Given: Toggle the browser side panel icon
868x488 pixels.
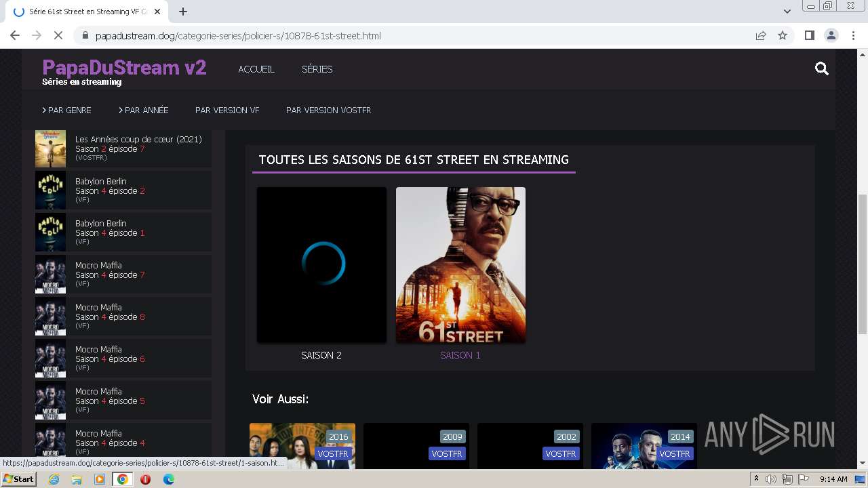Looking at the screenshot, I should pyautogui.click(x=809, y=35).
